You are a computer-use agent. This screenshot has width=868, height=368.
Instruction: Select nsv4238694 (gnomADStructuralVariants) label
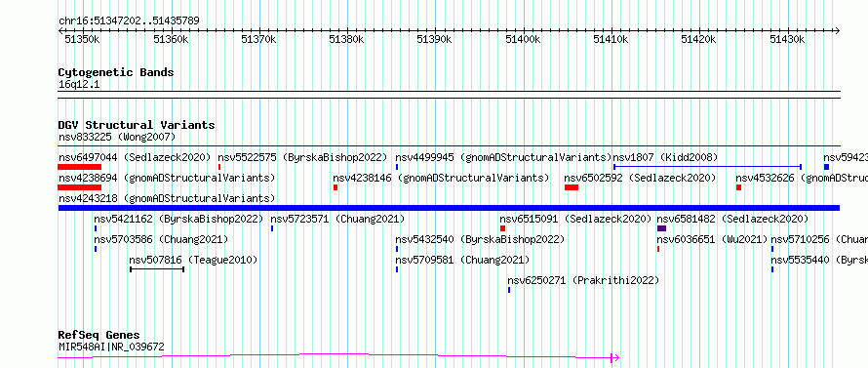point(167,178)
